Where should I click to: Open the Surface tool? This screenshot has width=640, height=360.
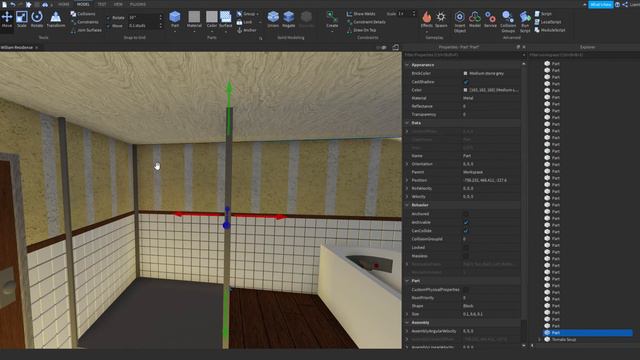tap(225, 19)
